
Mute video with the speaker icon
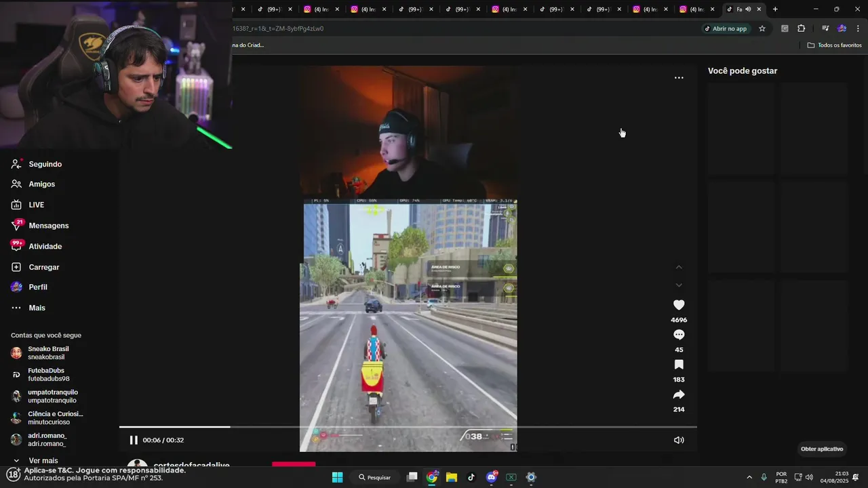coord(679,440)
